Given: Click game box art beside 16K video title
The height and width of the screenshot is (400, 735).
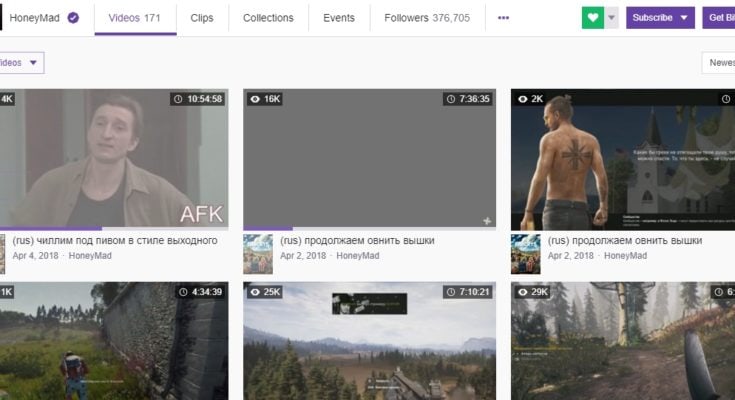Looking at the screenshot, I should [258, 254].
